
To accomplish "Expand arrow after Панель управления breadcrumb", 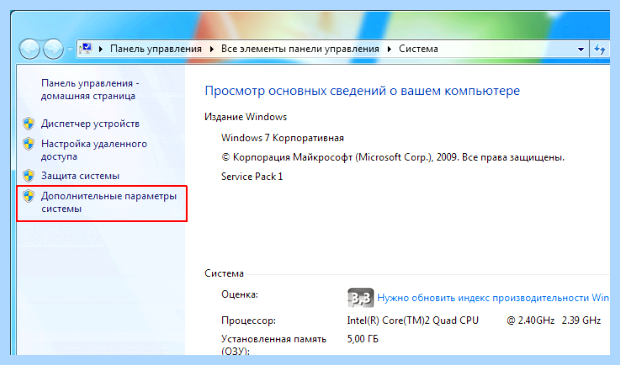I will [212, 49].
